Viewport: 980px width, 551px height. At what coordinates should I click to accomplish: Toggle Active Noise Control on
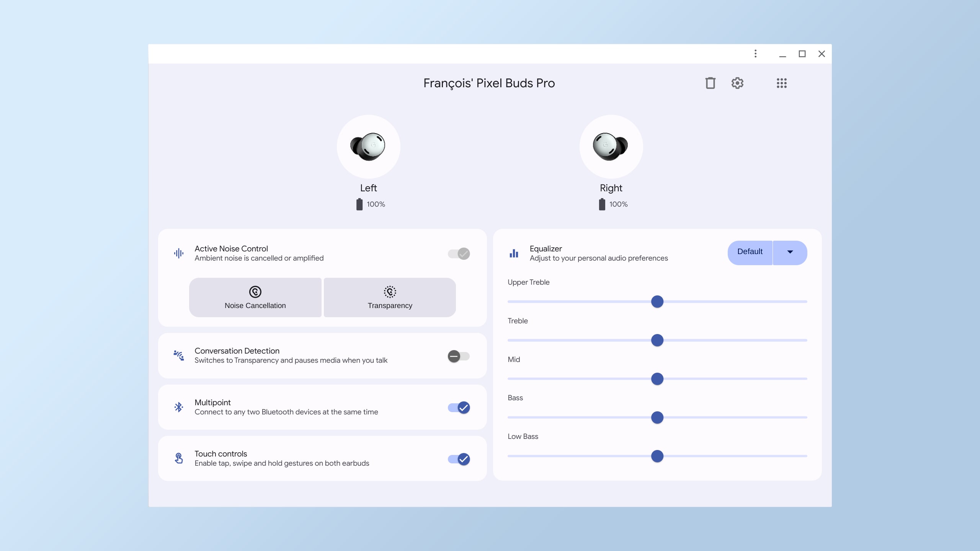pos(458,254)
